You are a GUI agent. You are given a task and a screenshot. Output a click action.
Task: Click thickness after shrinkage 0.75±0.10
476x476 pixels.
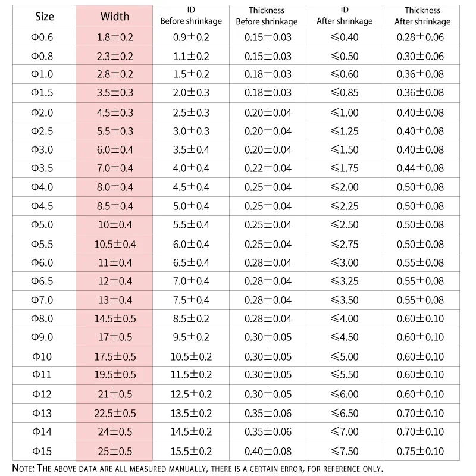(421, 451)
